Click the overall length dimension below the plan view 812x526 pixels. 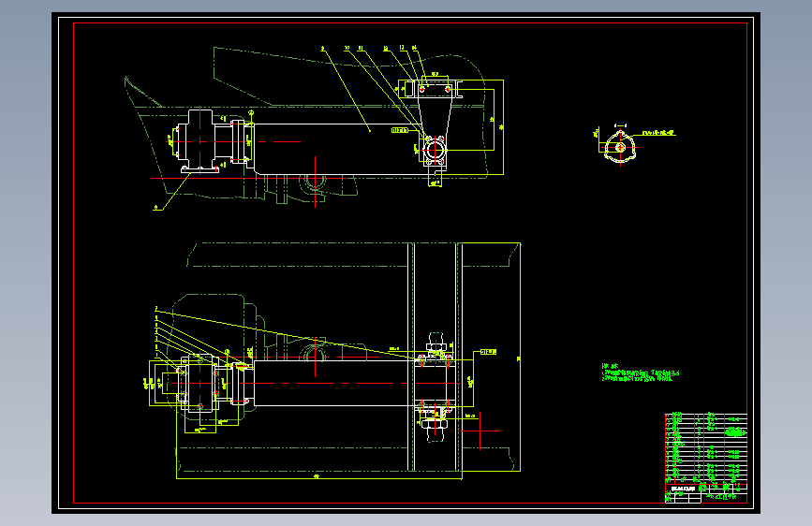pyautogui.click(x=317, y=476)
